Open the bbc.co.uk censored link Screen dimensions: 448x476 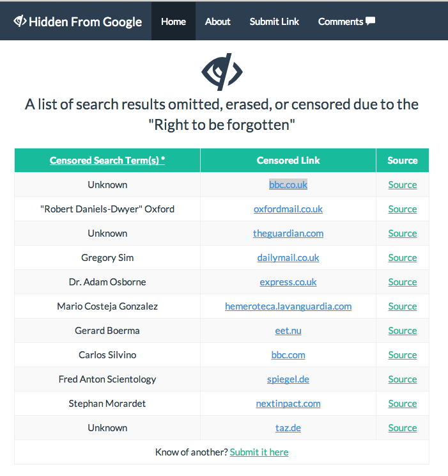coord(288,185)
